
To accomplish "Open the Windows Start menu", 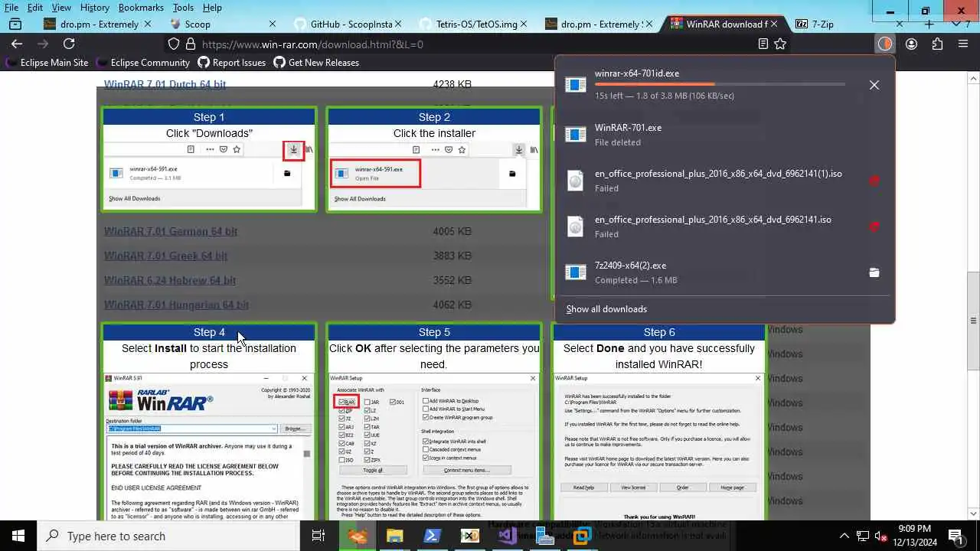I will point(18,536).
